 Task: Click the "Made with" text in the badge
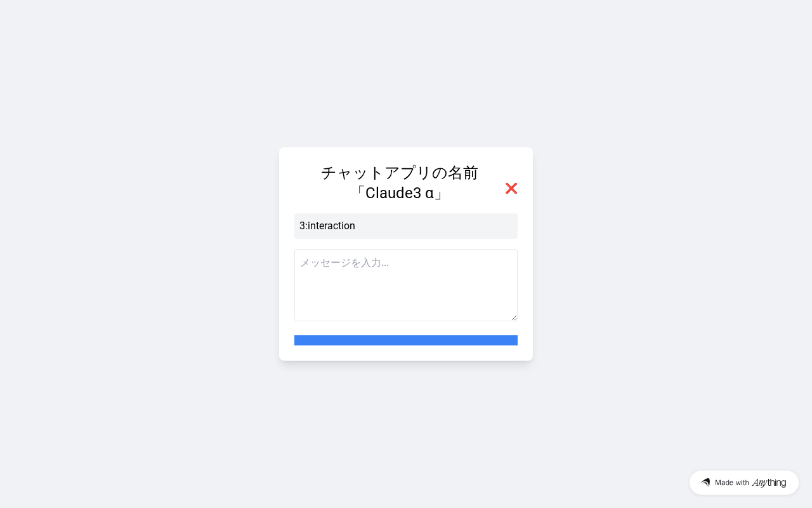(x=731, y=483)
